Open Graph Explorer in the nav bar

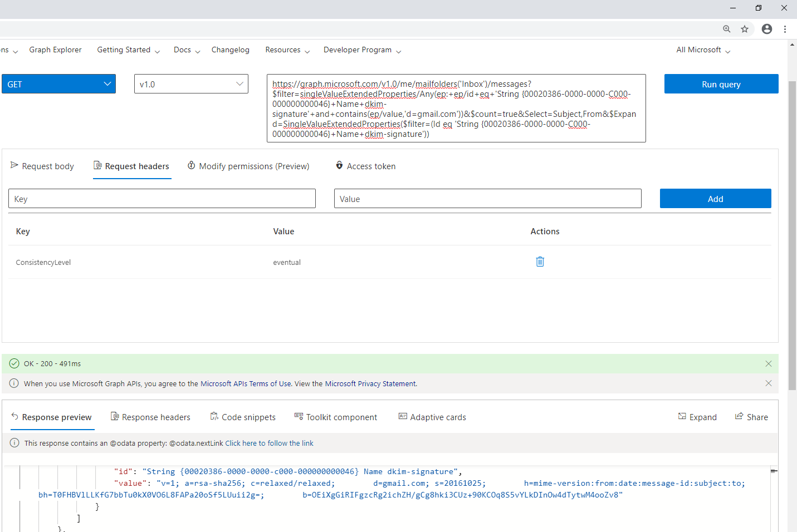click(55, 50)
